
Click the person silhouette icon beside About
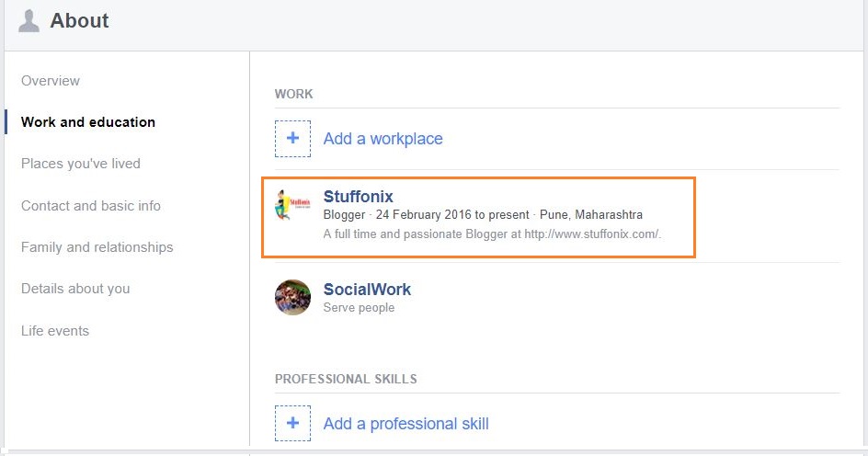(x=29, y=21)
